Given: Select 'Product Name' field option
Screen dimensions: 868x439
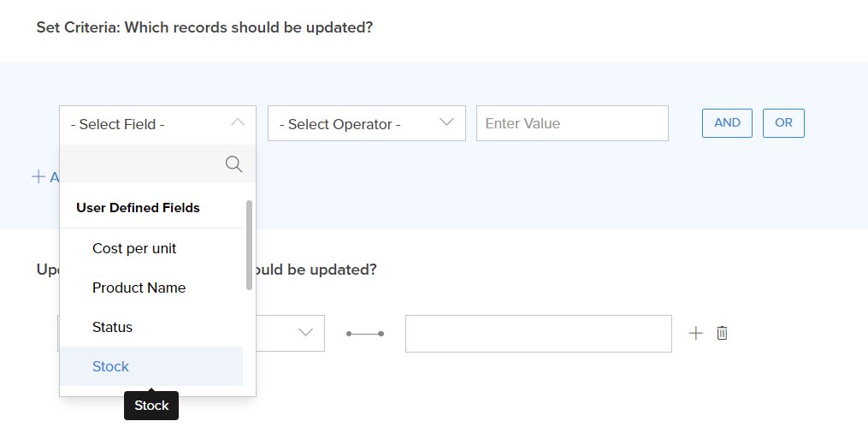Looking at the screenshot, I should 139,288.
